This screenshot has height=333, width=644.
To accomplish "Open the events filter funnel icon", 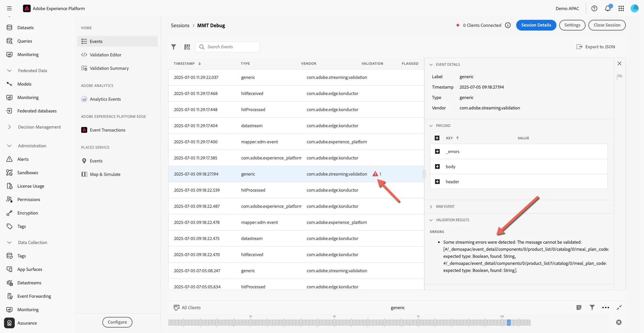I will (173, 47).
